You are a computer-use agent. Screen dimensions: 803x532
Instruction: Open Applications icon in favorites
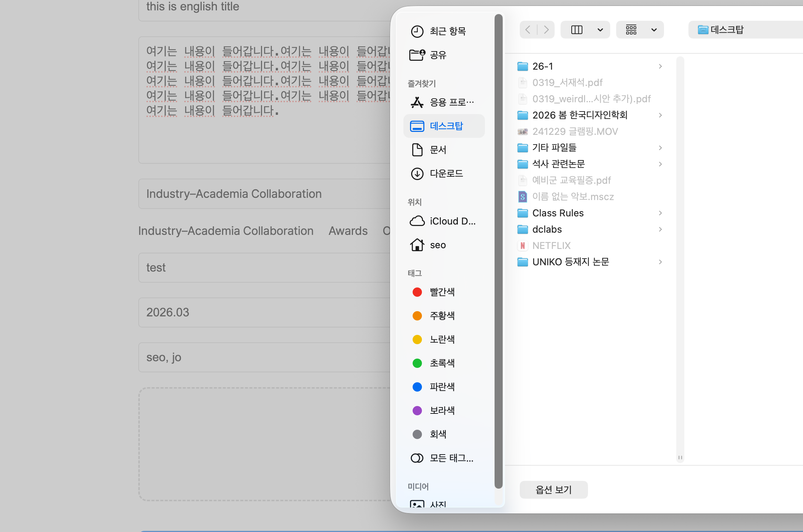tap(417, 102)
